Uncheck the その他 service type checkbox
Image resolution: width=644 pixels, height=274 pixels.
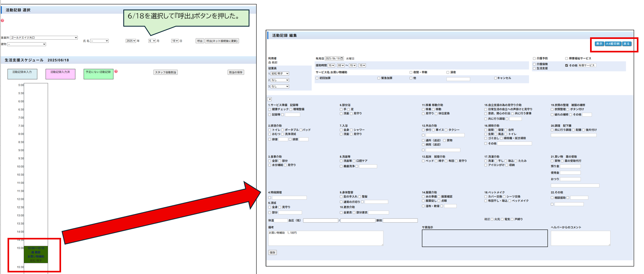567,66
